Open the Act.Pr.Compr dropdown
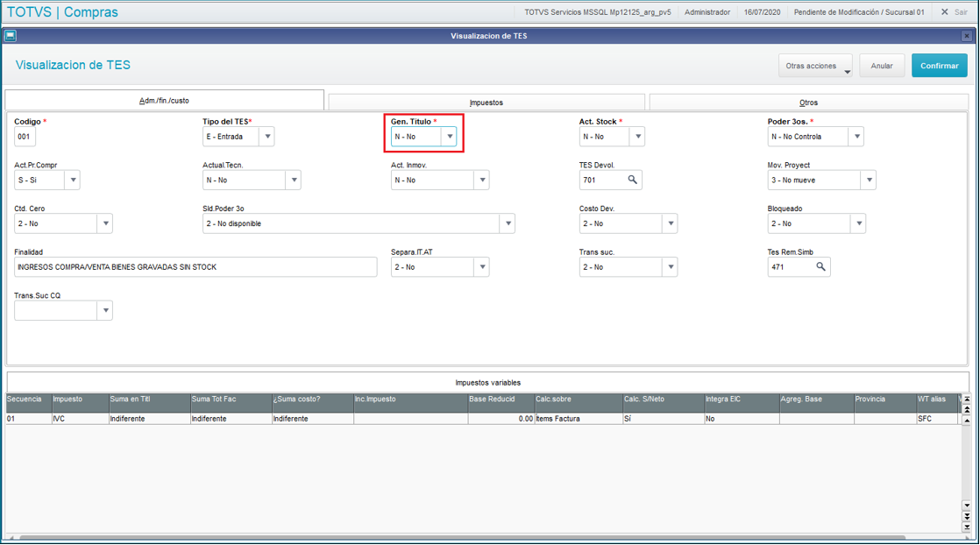Screen dimensions: 980x545 tap(73, 180)
